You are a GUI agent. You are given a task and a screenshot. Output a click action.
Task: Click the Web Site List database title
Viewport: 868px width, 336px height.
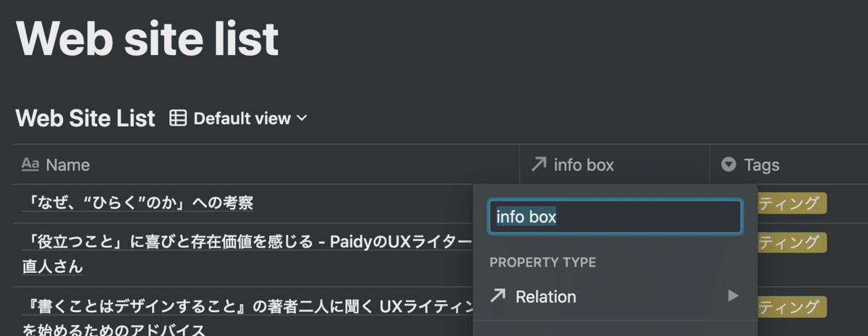coord(85,118)
